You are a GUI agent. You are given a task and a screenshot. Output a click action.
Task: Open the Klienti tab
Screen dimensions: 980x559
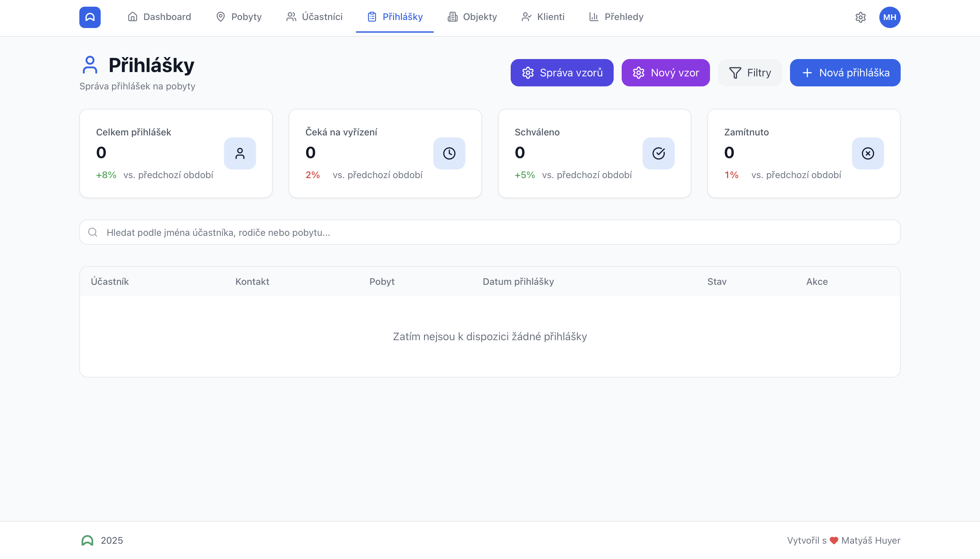pos(543,17)
